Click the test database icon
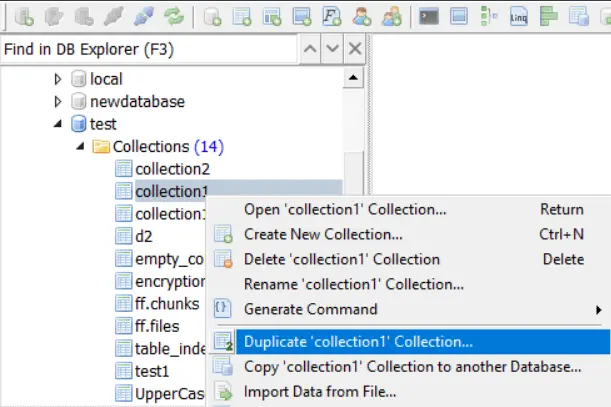 (x=78, y=125)
